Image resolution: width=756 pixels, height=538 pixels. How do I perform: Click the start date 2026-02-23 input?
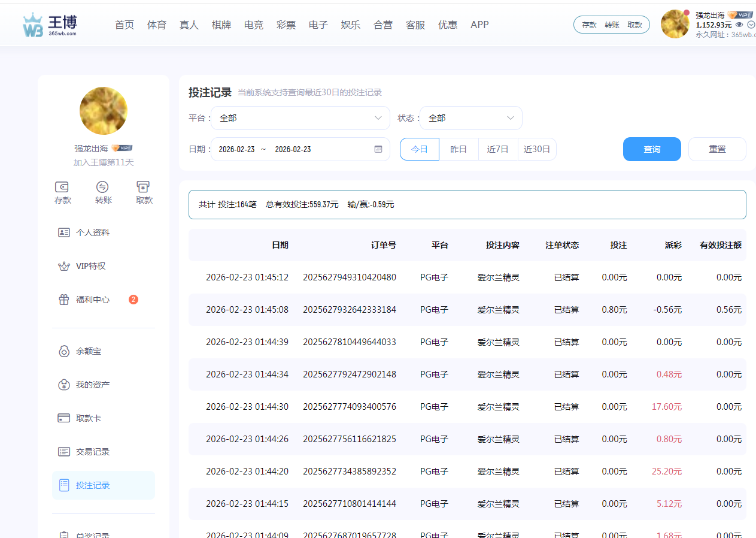coord(237,149)
